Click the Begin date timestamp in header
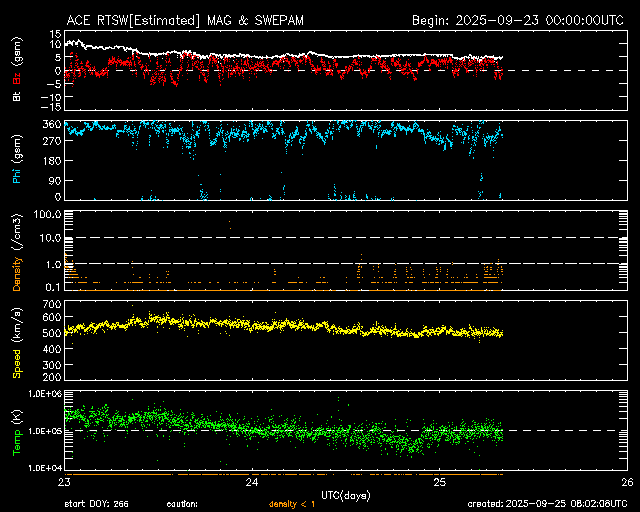The width and height of the screenshot is (640, 512). [519, 20]
